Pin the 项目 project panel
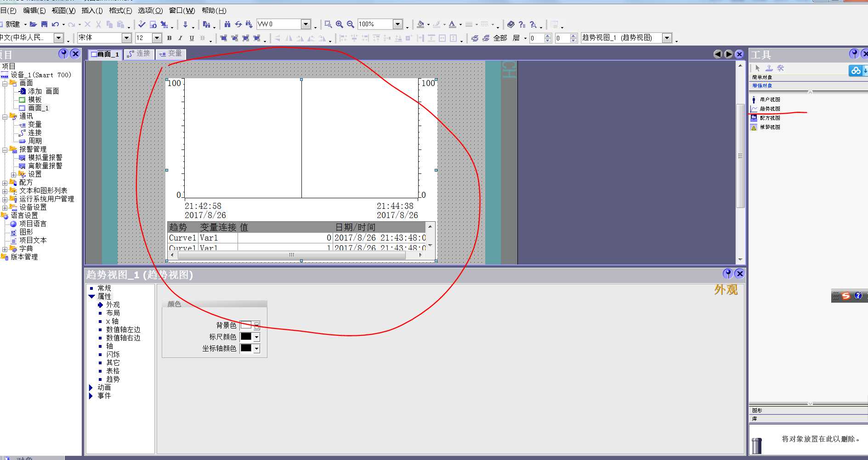The image size is (868, 460). (63, 54)
